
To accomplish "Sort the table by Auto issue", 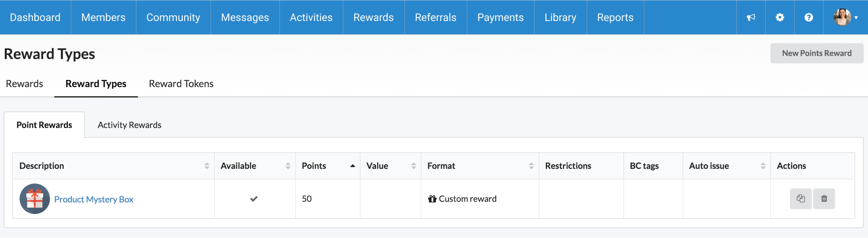I will tap(763, 166).
